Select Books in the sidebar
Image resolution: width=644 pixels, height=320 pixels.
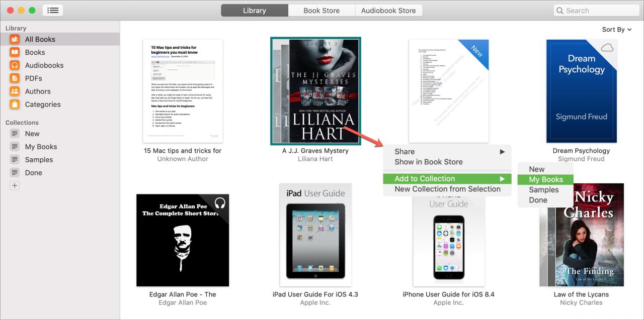point(60,52)
